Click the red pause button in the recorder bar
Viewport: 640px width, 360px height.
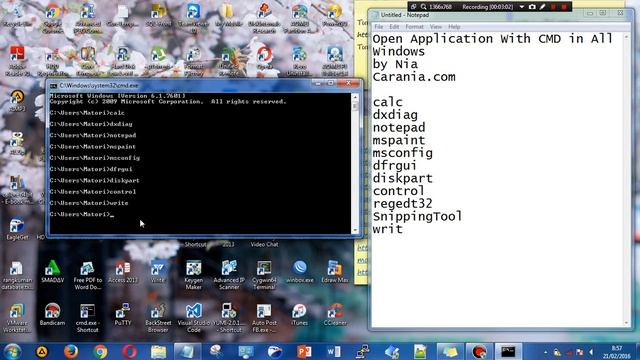553,7
